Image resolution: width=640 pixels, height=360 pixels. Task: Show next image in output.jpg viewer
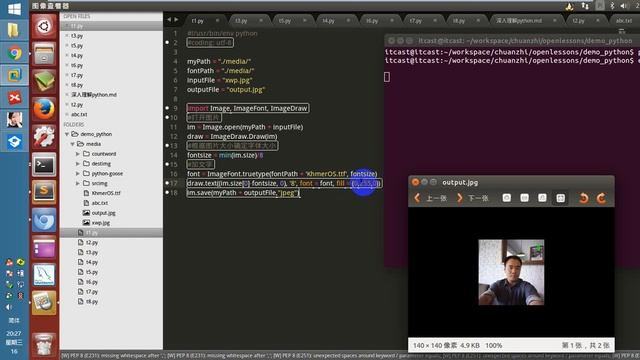point(473,198)
